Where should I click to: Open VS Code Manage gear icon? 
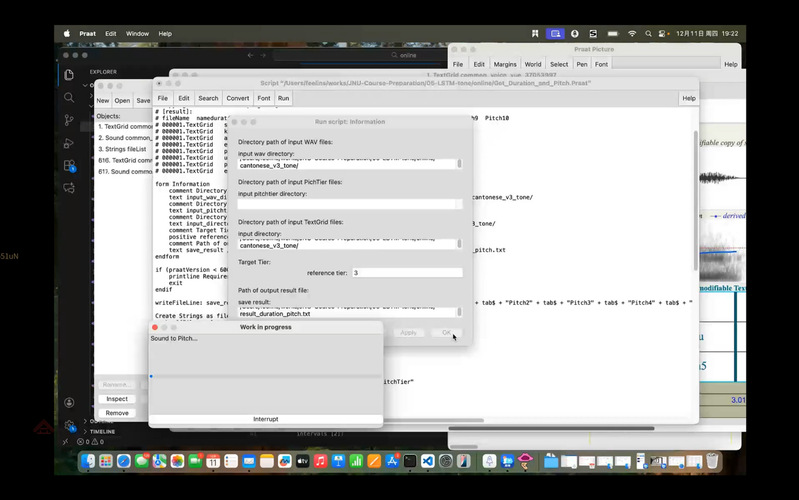click(69, 426)
